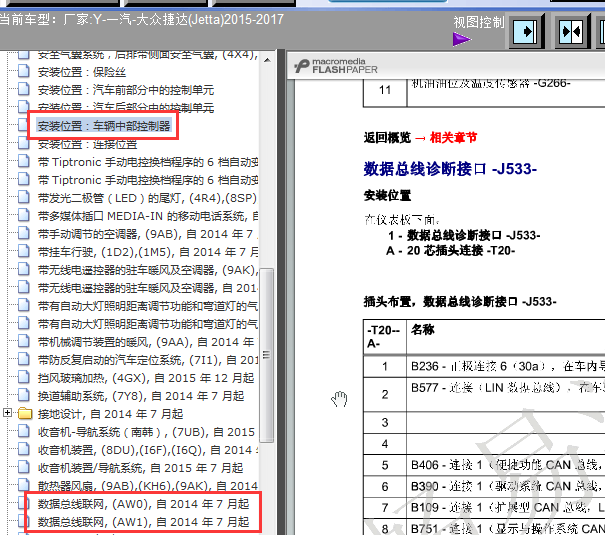605x535 pixels.
Task: Open 安装位置：汽车前部分中的控制单元
Action: tap(126, 90)
